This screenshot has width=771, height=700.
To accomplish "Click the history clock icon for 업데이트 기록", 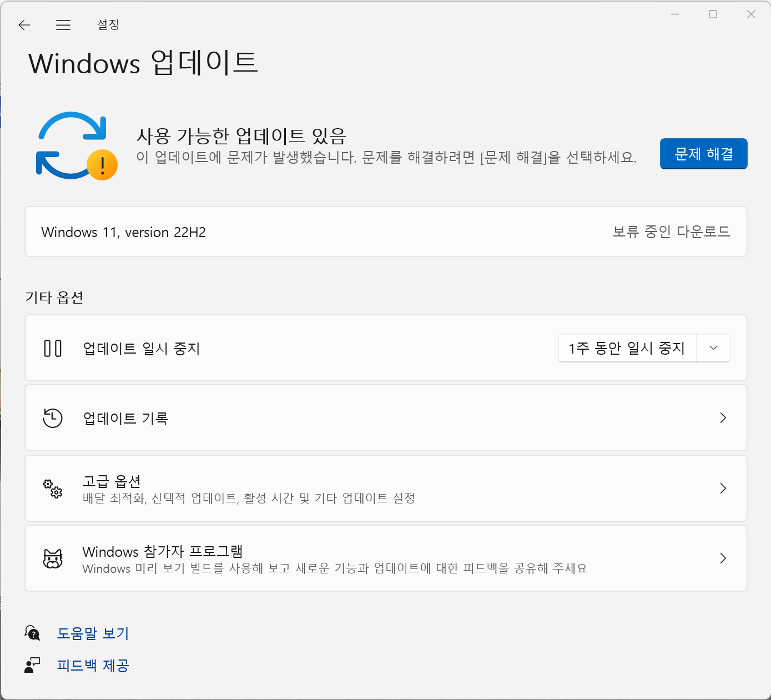I will coord(53,418).
